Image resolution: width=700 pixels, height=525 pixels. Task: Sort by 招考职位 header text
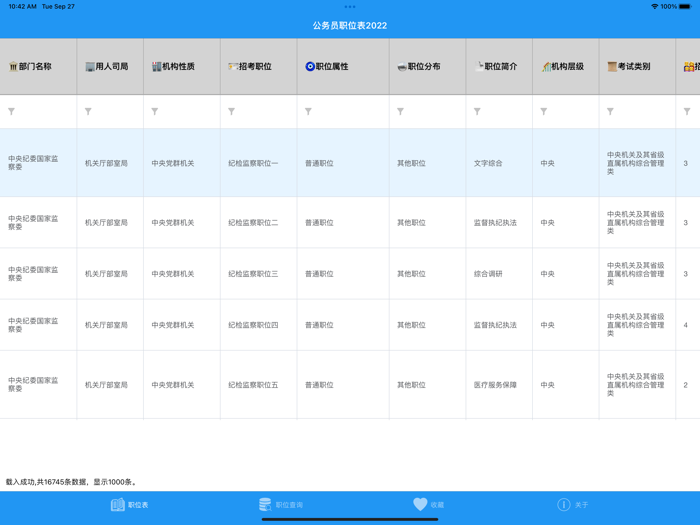coord(255,67)
